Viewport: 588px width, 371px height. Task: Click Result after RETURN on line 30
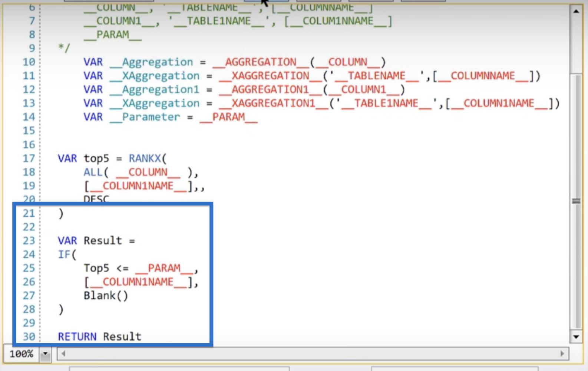pyautogui.click(x=122, y=337)
